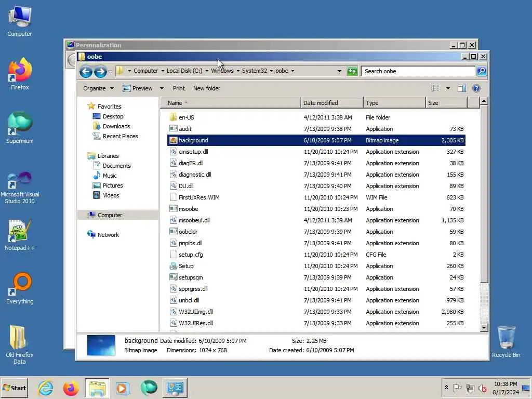Click the muted volume tray icon

[x=482, y=388]
